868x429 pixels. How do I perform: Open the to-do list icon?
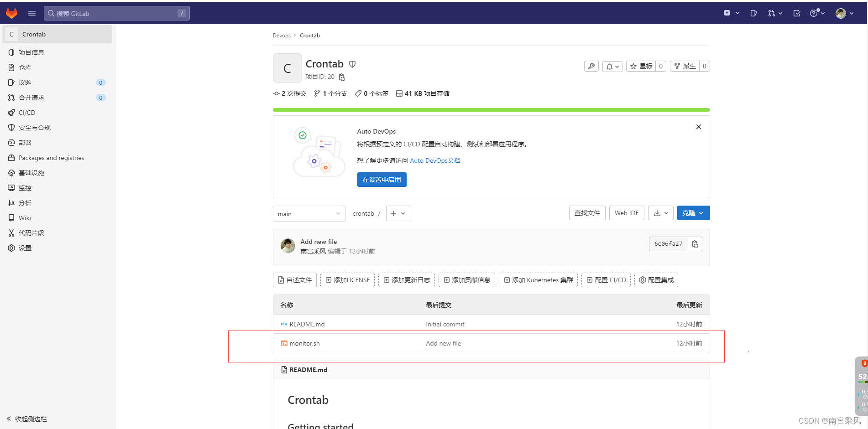pos(797,13)
